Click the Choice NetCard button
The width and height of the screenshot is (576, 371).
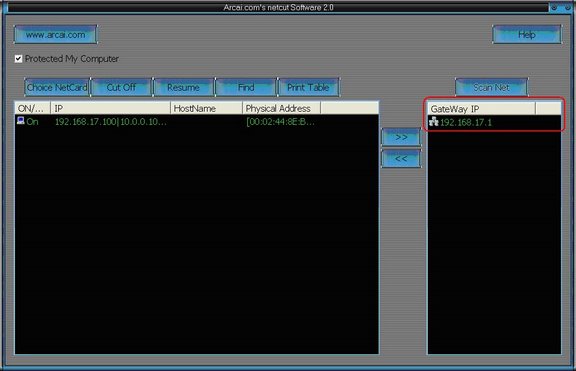point(57,87)
